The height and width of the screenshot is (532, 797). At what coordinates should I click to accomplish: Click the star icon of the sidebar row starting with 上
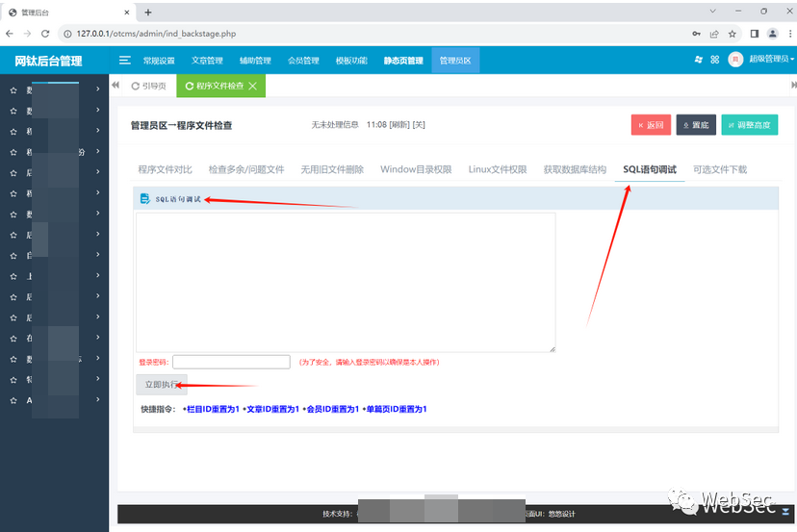coord(13,276)
